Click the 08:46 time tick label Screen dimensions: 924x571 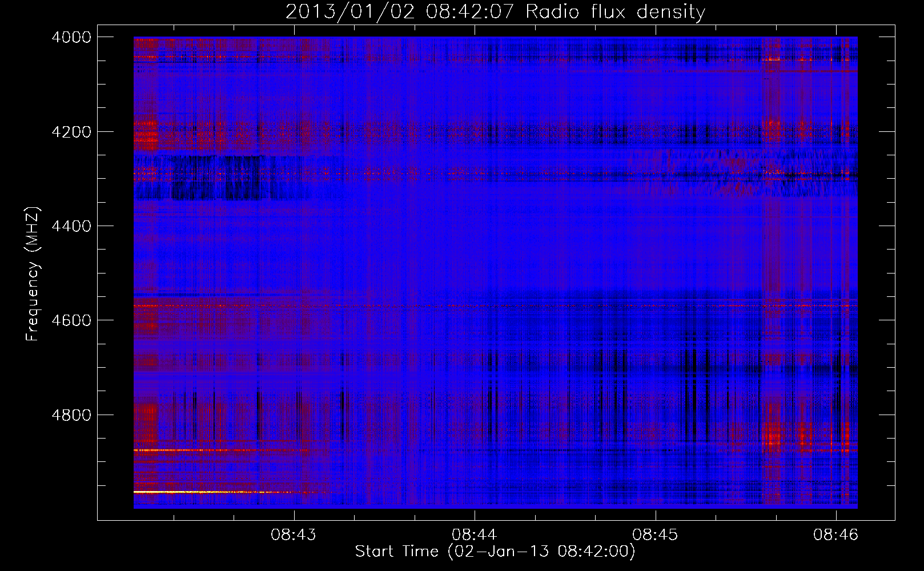coord(836,535)
